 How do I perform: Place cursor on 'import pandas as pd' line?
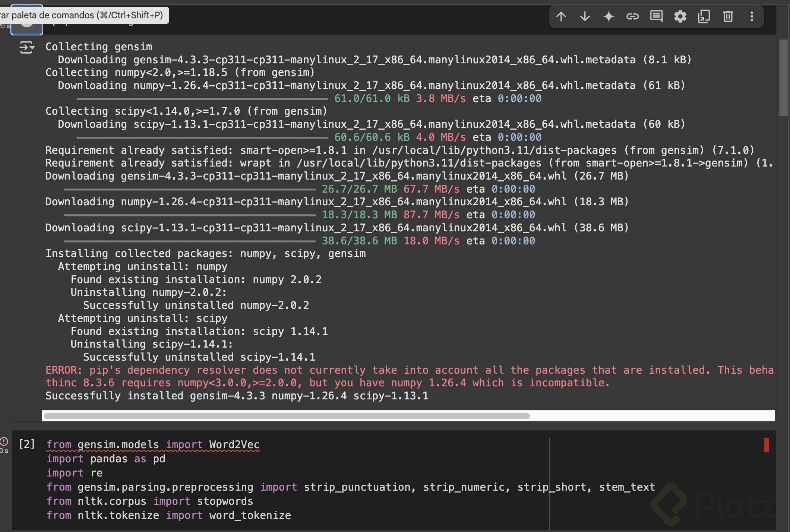click(106, 459)
